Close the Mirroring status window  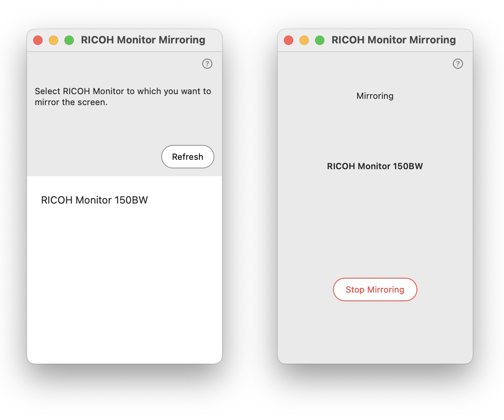[x=289, y=40]
